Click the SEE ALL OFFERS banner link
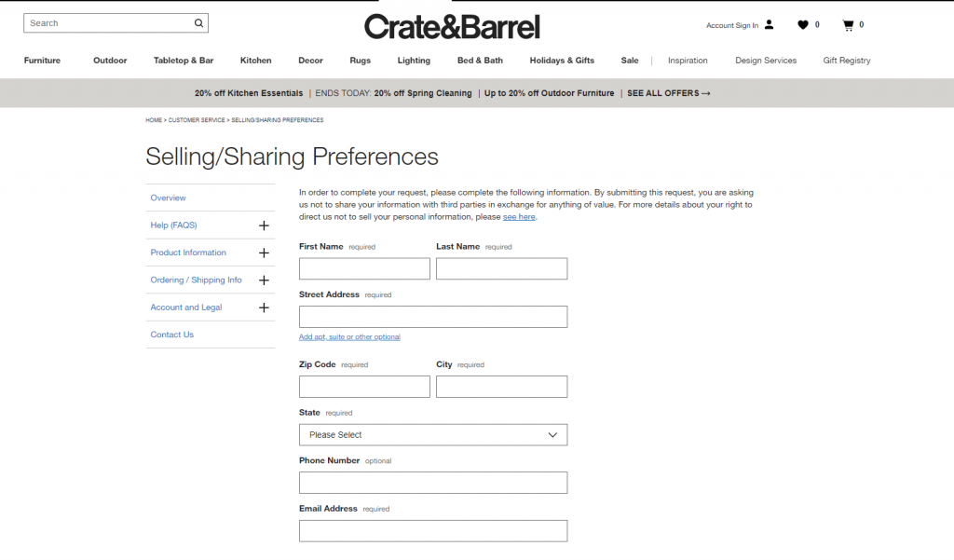Screen dimensions: 954x560 coord(668,93)
